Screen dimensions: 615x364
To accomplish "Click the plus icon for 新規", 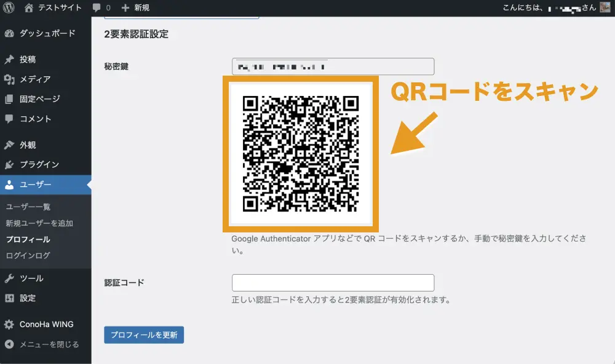I will pyautogui.click(x=125, y=8).
